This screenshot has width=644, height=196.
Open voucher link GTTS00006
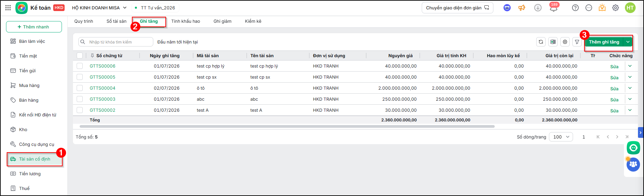click(102, 66)
